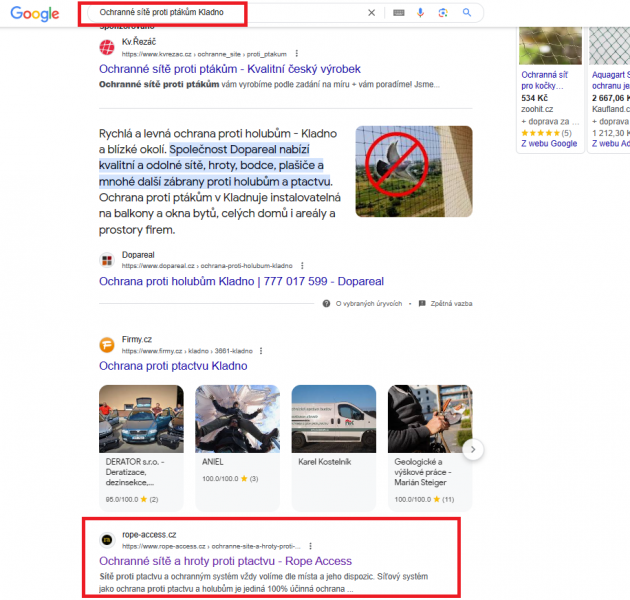Open Geologické a výškové práce card photo
630x600 pixels.
(x=430, y=419)
